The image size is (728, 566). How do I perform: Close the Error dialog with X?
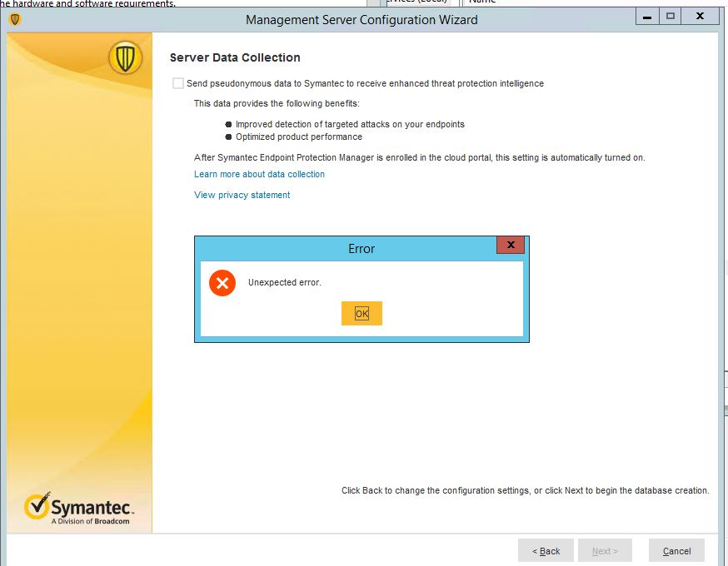[511, 245]
